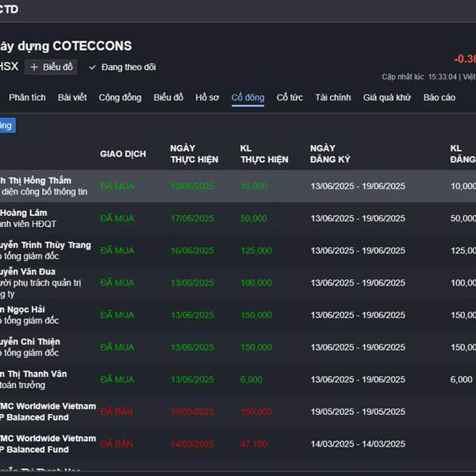Click the KL THỰC HIỆN column header
This screenshot has height=476, width=476.
(264, 154)
